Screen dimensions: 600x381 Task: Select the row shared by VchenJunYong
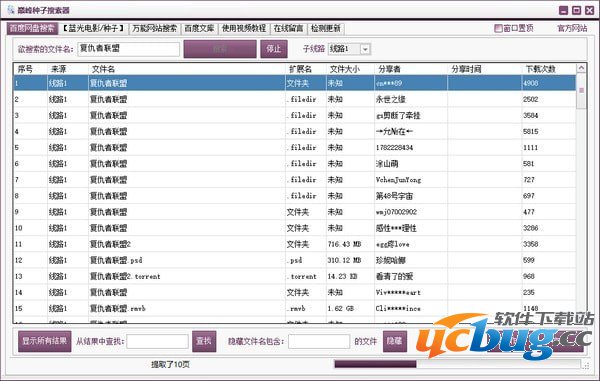[x=295, y=179]
